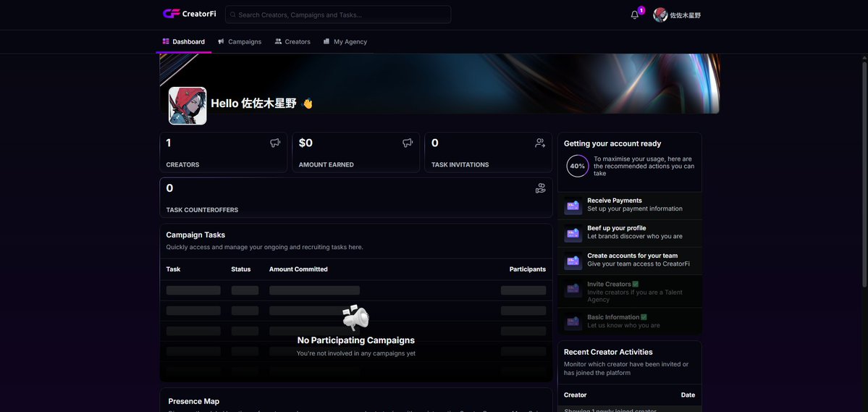Open the CREATORS stat card
The image size is (868, 412).
coord(223,152)
